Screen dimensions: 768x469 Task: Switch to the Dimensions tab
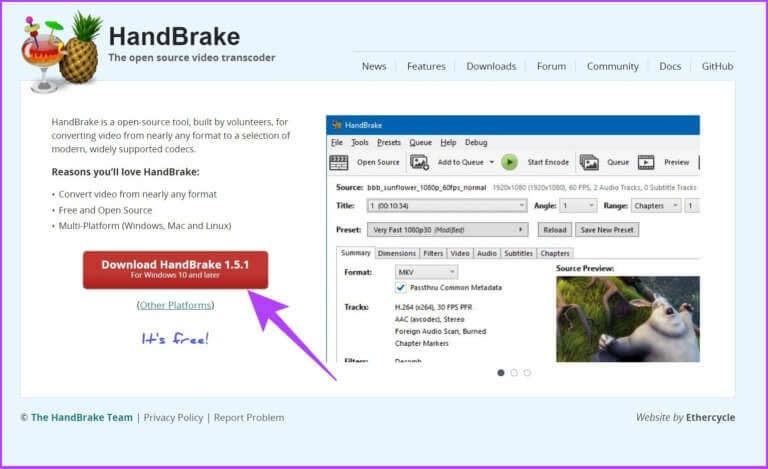[x=397, y=253]
